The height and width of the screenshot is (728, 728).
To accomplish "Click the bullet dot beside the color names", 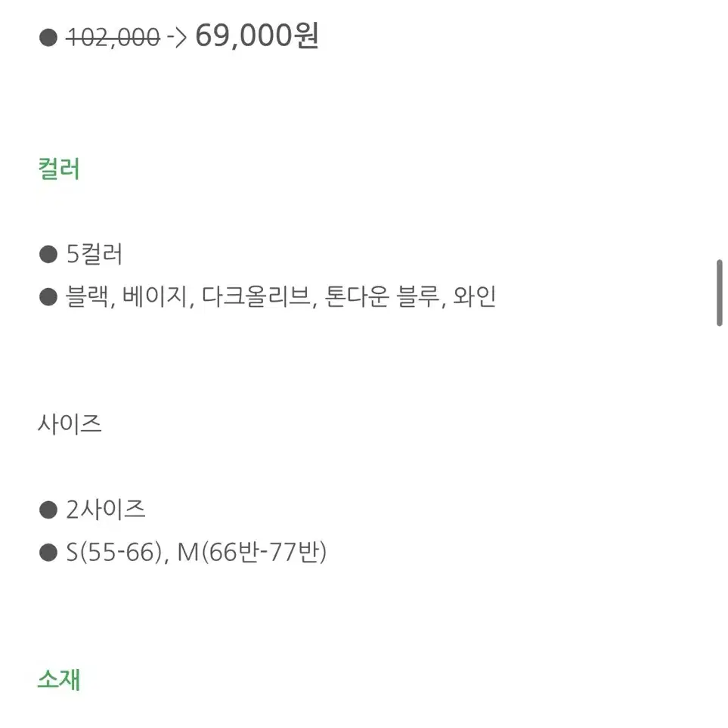I will point(48,297).
